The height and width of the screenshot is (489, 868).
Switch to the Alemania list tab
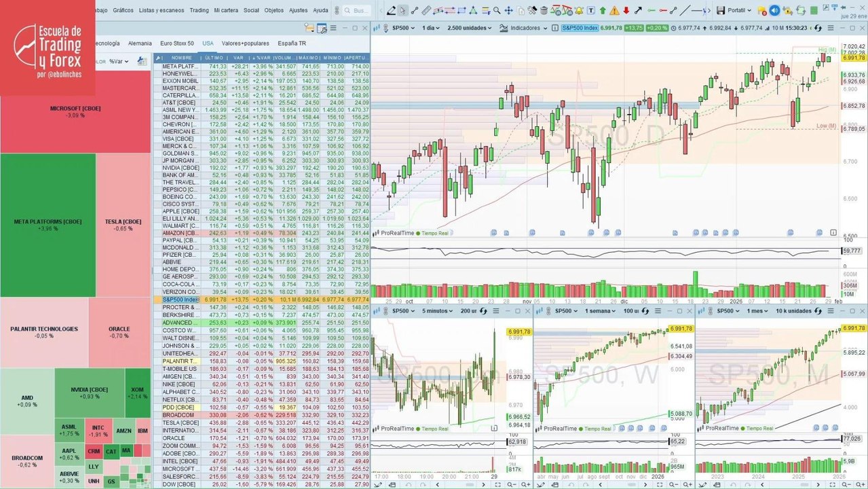click(x=140, y=43)
